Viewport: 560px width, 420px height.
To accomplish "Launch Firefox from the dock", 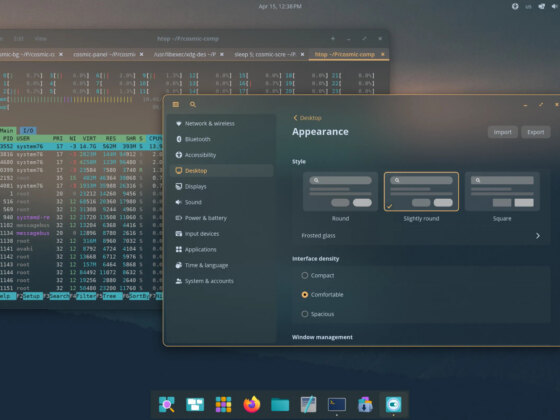I will pyautogui.click(x=252, y=404).
